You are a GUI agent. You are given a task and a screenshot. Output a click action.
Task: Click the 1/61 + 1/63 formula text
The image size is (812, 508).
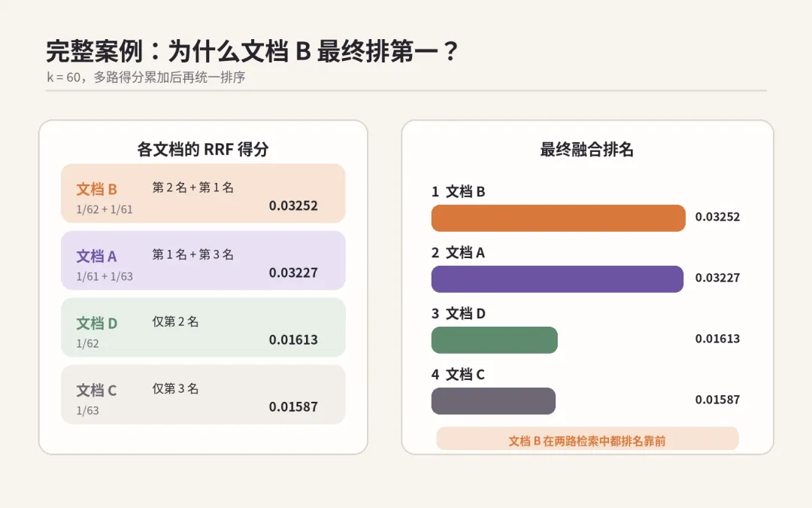tap(105, 277)
